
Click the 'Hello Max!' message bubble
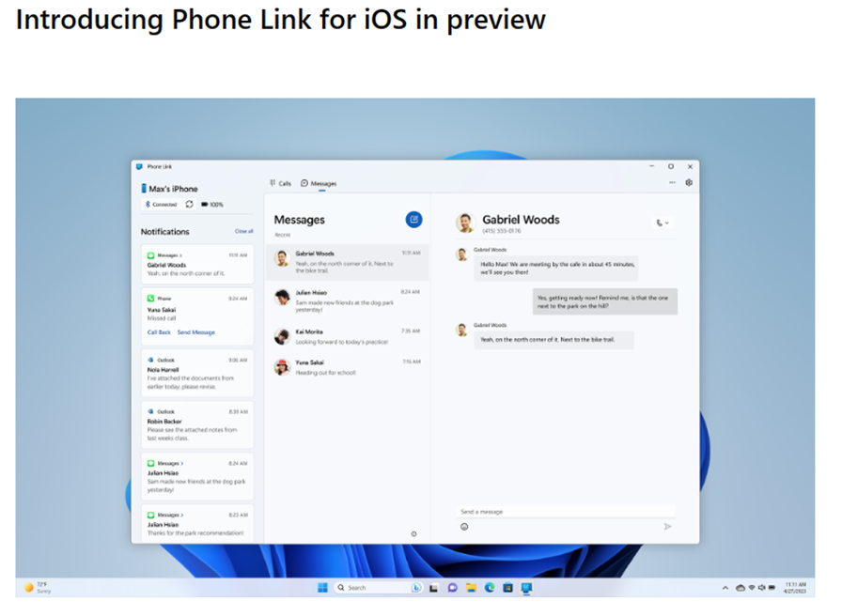click(555, 269)
